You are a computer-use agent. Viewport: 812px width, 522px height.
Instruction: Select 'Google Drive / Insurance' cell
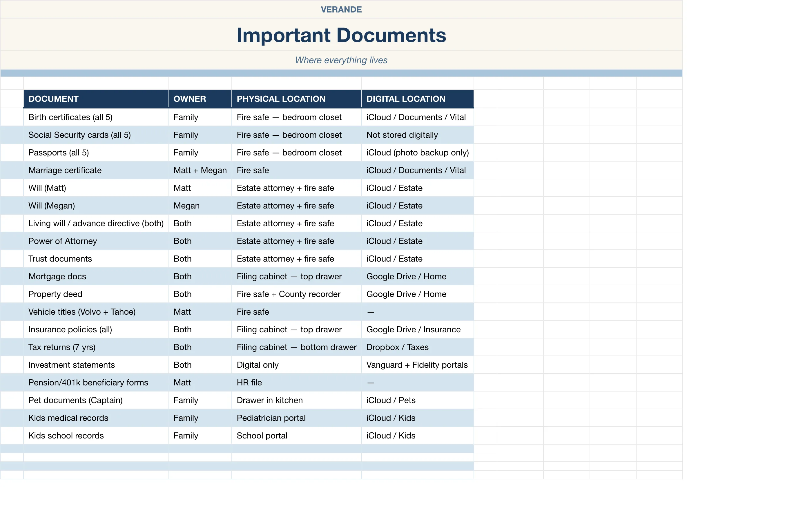[418, 329]
